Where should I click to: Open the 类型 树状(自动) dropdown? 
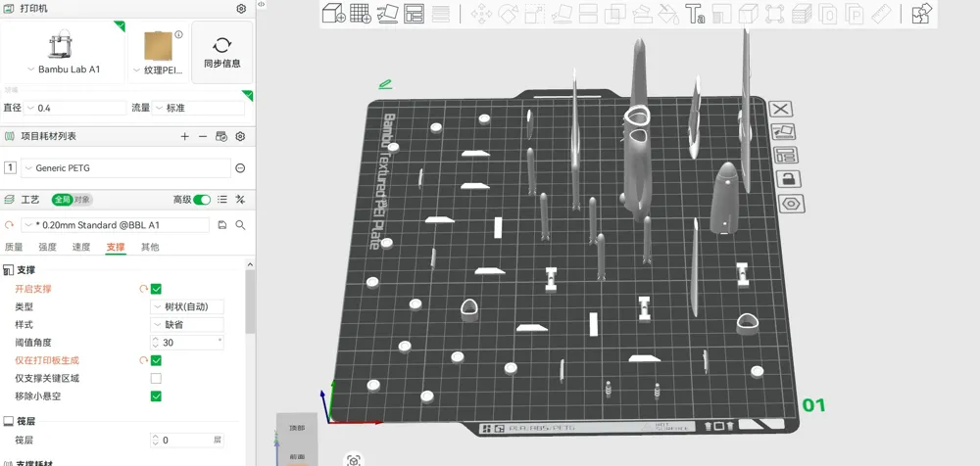tap(187, 306)
